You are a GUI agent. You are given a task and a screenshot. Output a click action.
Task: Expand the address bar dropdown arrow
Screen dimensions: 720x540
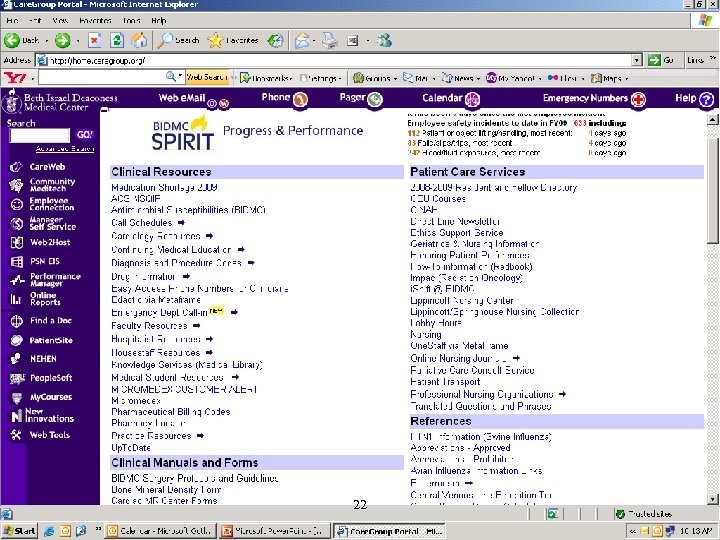(x=636, y=60)
